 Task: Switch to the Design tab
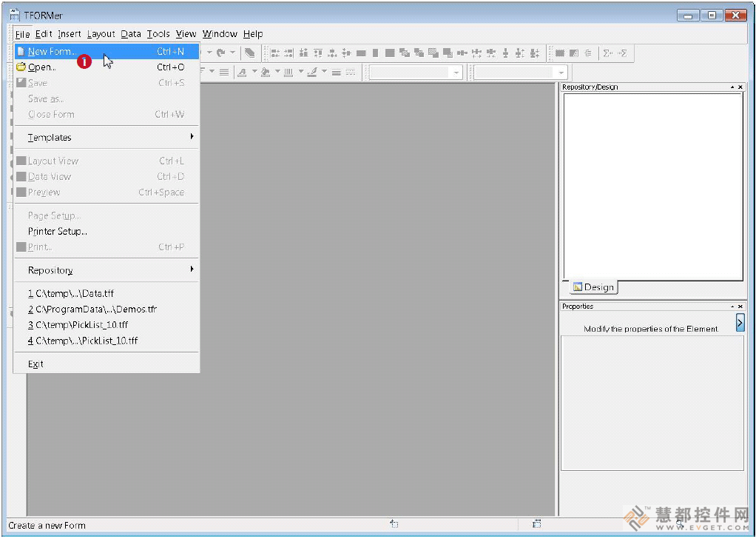593,287
